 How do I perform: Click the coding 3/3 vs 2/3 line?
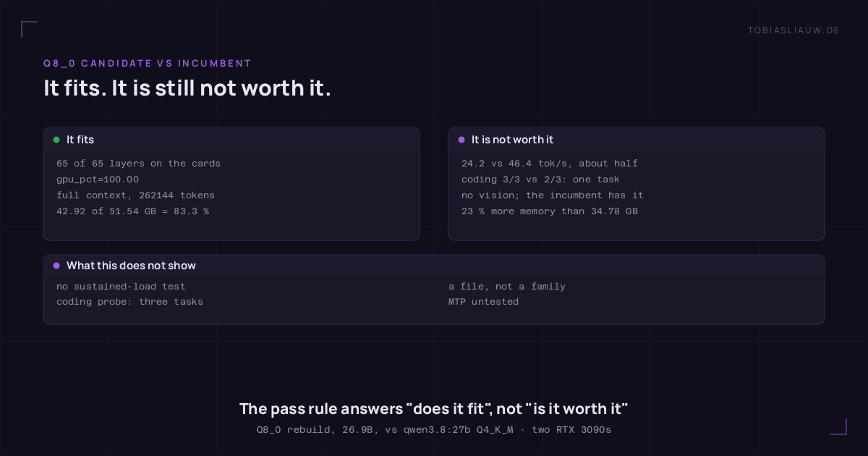(540, 180)
